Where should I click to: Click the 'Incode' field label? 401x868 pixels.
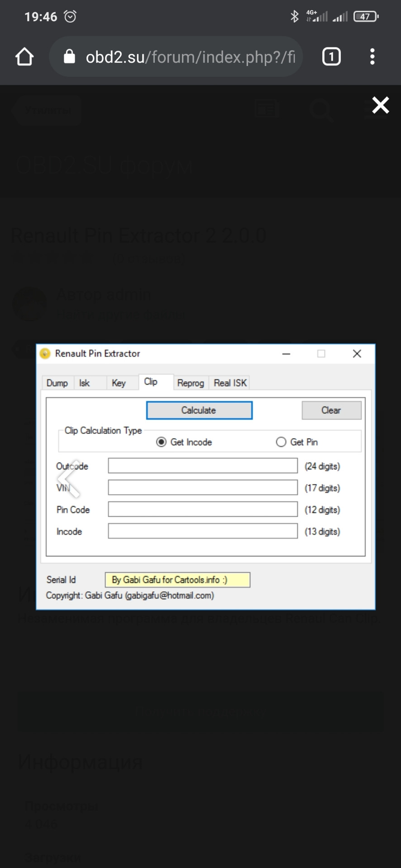coord(69,531)
